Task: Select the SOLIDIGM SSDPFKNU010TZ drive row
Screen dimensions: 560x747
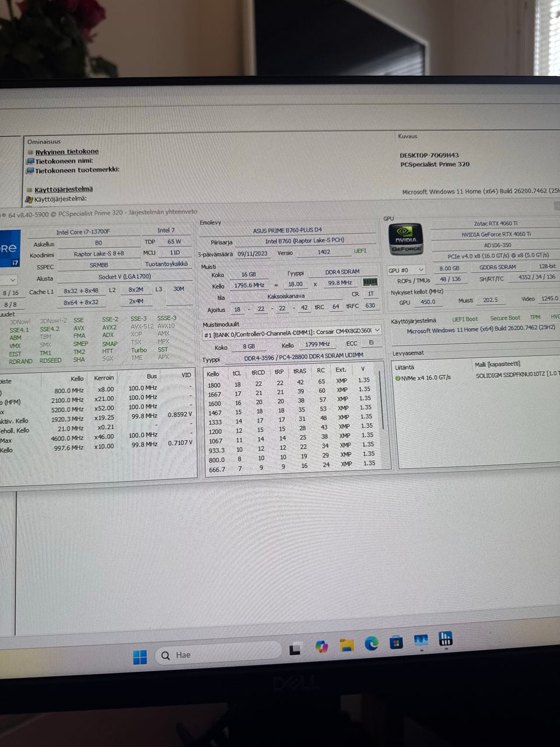Action: click(477, 376)
